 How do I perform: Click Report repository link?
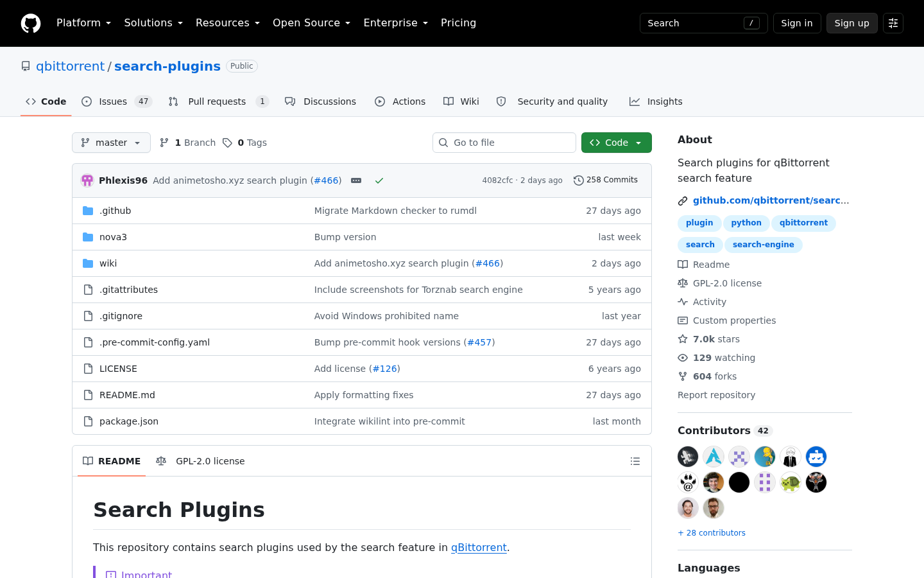(716, 395)
